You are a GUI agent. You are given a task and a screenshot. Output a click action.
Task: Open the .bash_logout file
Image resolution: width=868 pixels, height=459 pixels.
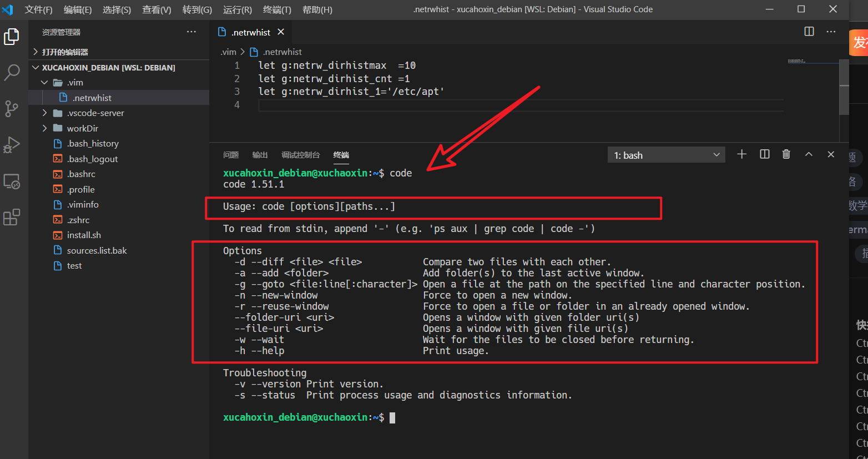119,159
